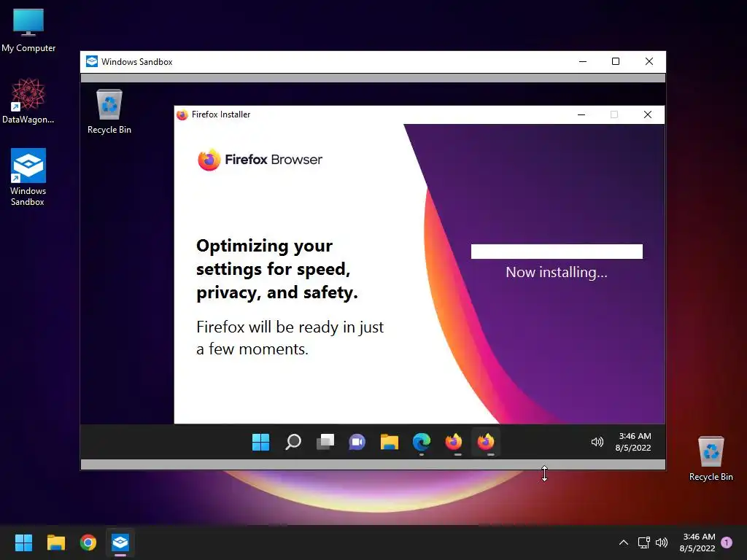This screenshot has width=747, height=560.
Task: Select first Firefox icon in sandbox taskbar
Action: click(x=454, y=442)
